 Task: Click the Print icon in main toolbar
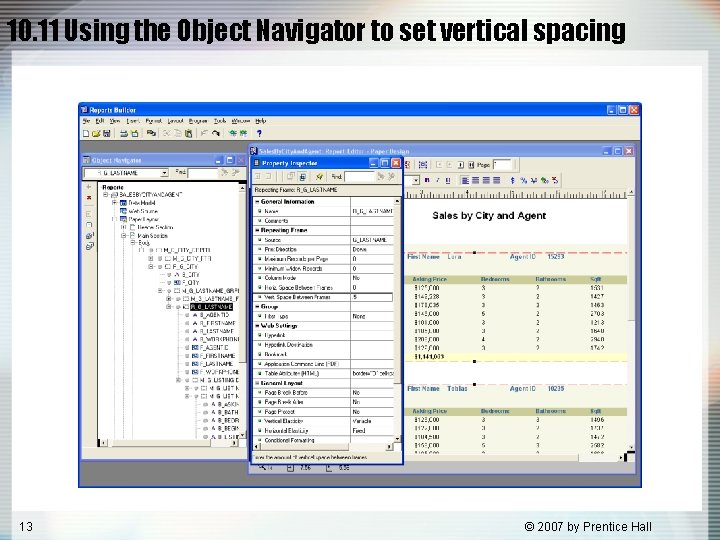(124, 134)
